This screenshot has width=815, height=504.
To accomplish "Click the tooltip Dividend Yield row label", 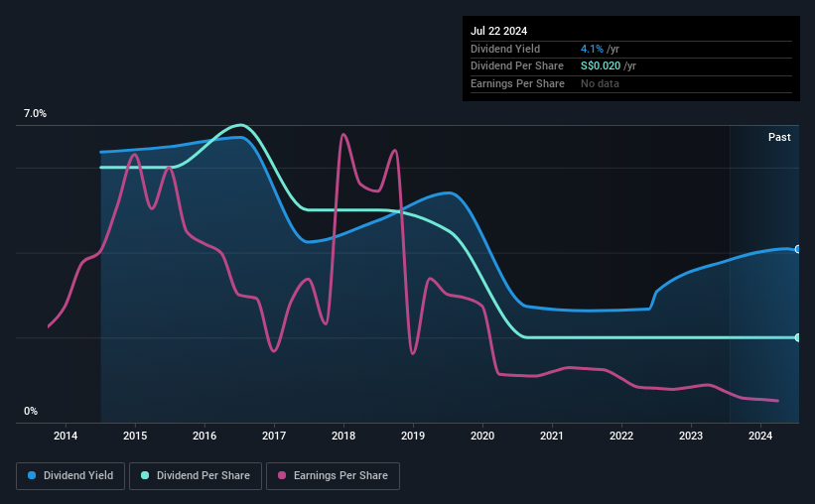I will [x=505, y=49].
